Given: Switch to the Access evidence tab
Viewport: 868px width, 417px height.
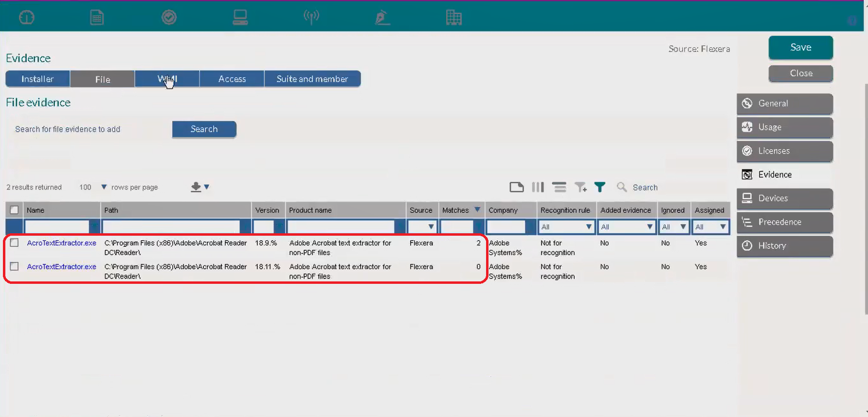Looking at the screenshot, I should coord(232,79).
